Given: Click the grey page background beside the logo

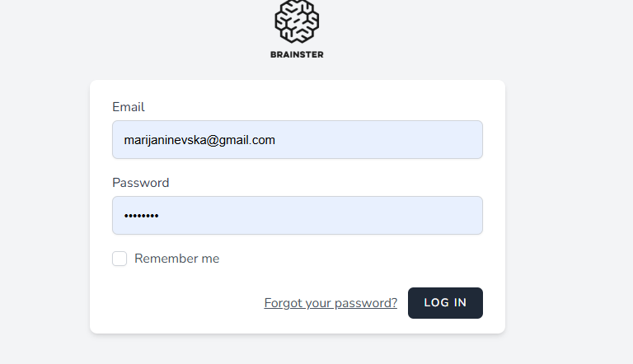Looking at the screenshot, I should [453, 33].
